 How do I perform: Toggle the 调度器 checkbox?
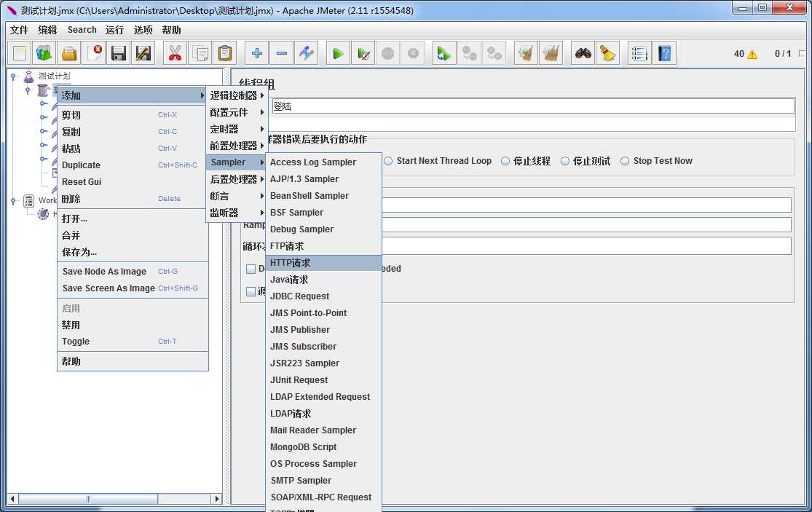coord(251,291)
